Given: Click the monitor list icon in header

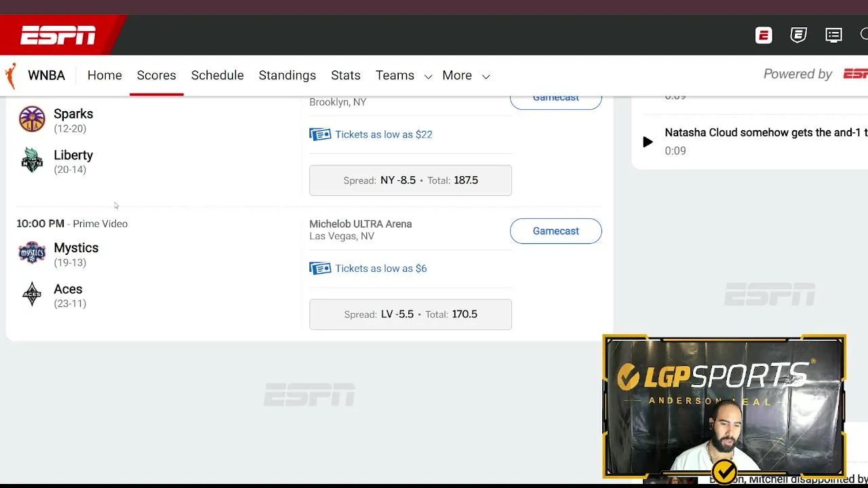Looking at the screenshot, I should click(834, 35).
